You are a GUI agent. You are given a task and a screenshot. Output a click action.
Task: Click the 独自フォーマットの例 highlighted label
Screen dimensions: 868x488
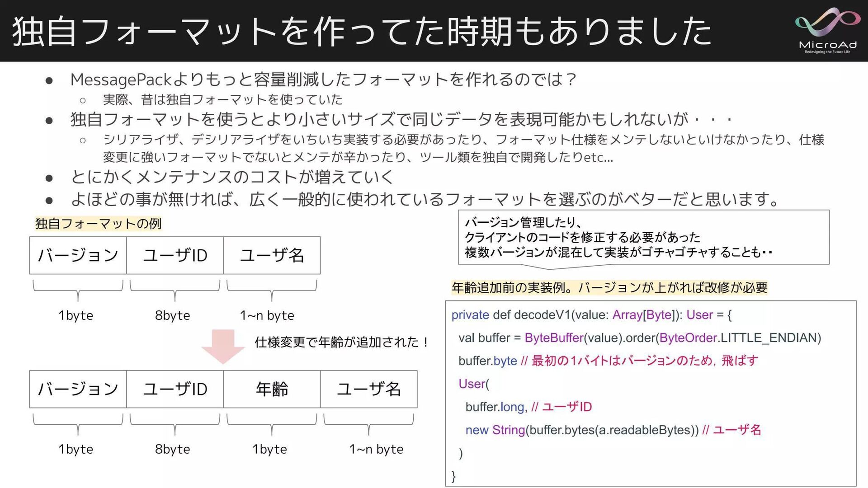98,224
